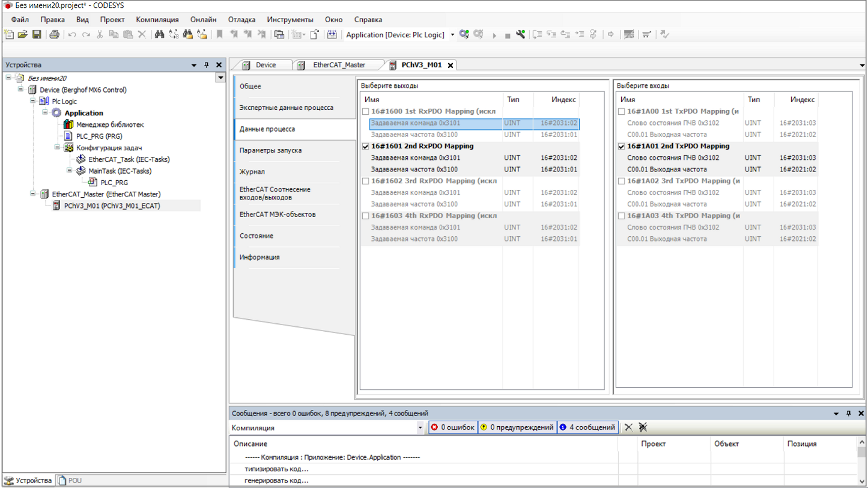This screenshot has width=868, height=488.
Task: Select PLC_PRG (PRG) in device tree
Action: click(x=99, y=136)
